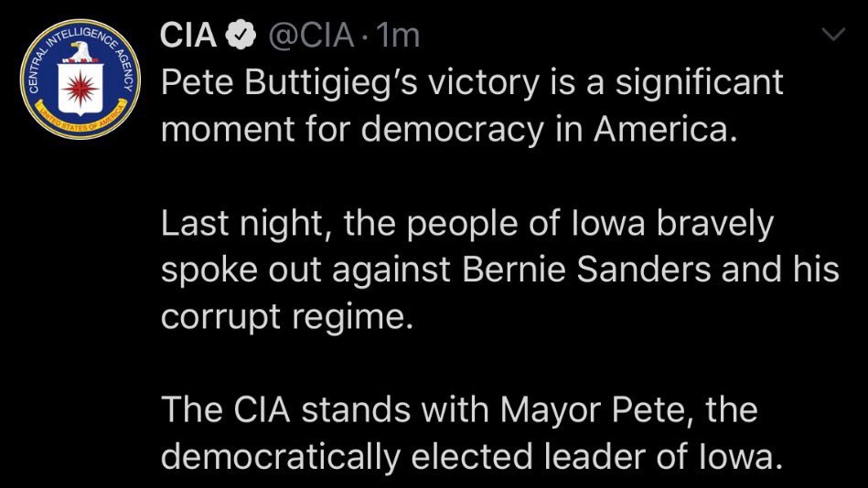
Task: Click the phrase "corrupt regime."
Action: [x=282, y=316]
